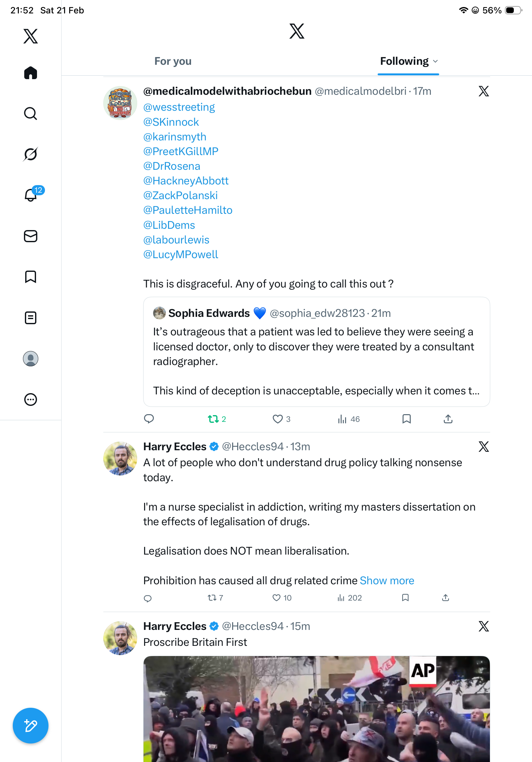Screen dimensions: 532x762
Task: Like the medicalmodelwithabriochebun post
Action: tap(277, 419)
